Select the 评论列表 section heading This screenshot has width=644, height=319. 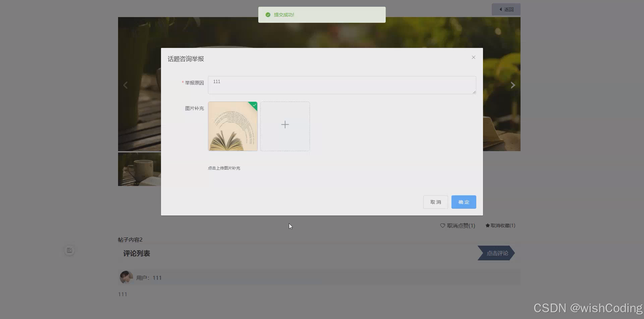[136, 253]
